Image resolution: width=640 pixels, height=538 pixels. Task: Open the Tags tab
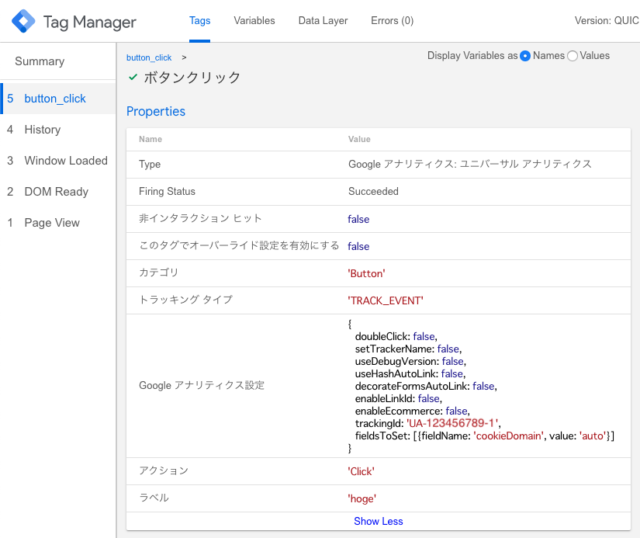200,21
